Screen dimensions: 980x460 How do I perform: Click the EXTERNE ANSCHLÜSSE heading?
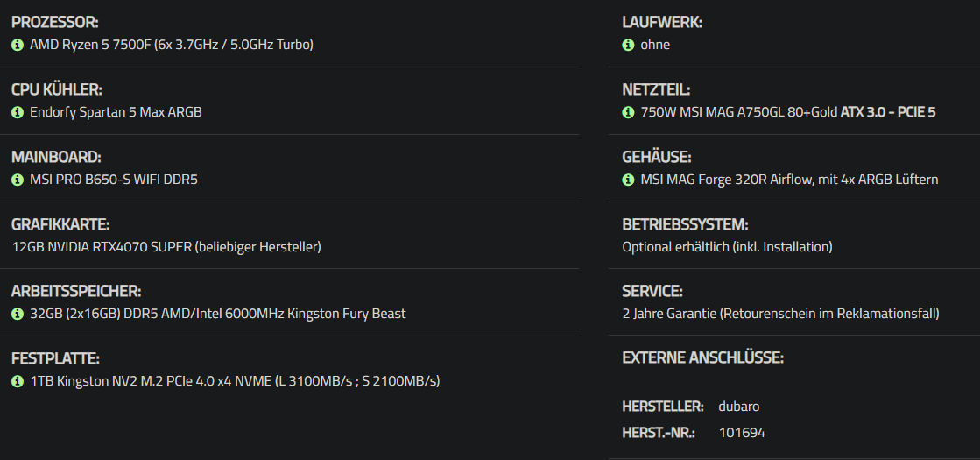[x=703, y=358]
